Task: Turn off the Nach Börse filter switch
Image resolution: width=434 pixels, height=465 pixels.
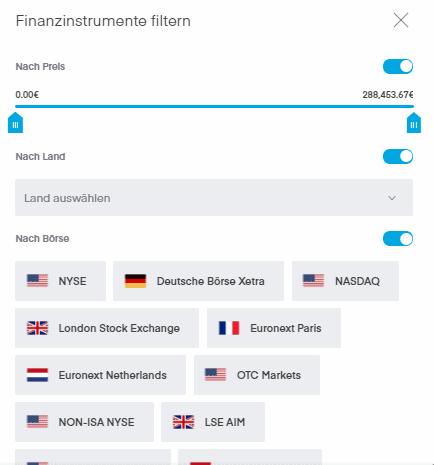Action: [x=398, y=239]
